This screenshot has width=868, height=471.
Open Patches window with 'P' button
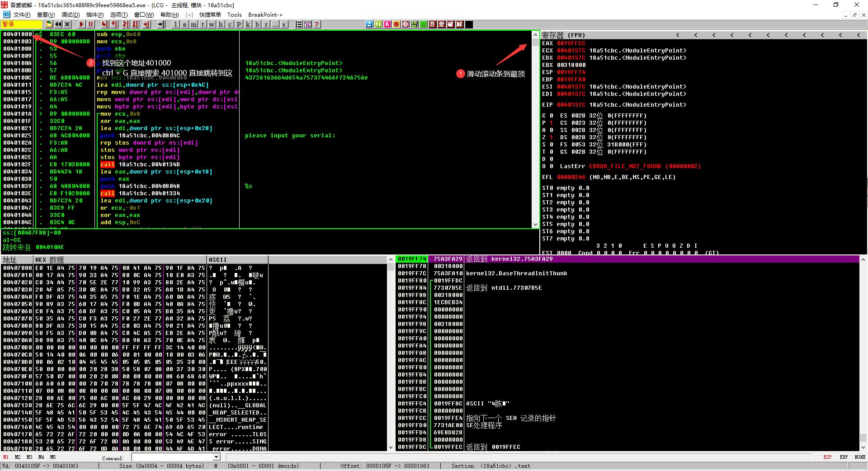click(239, 24)
